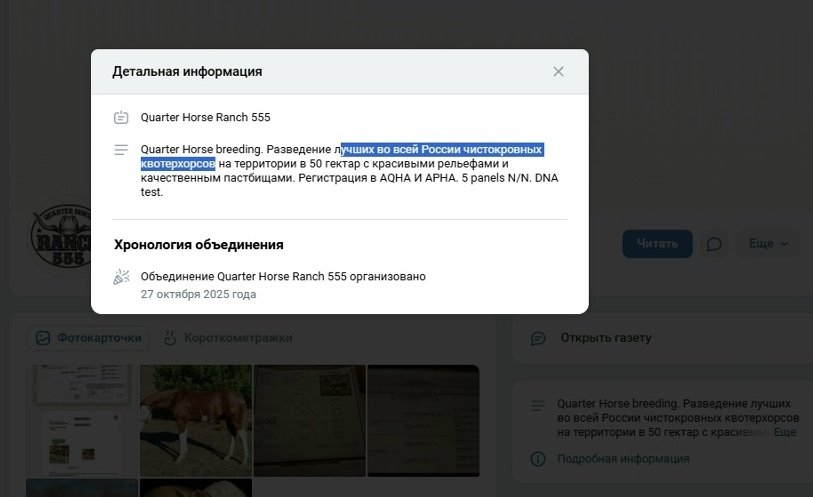
Task: Expand description with the Еще link
Action: [x=785, y=432]
